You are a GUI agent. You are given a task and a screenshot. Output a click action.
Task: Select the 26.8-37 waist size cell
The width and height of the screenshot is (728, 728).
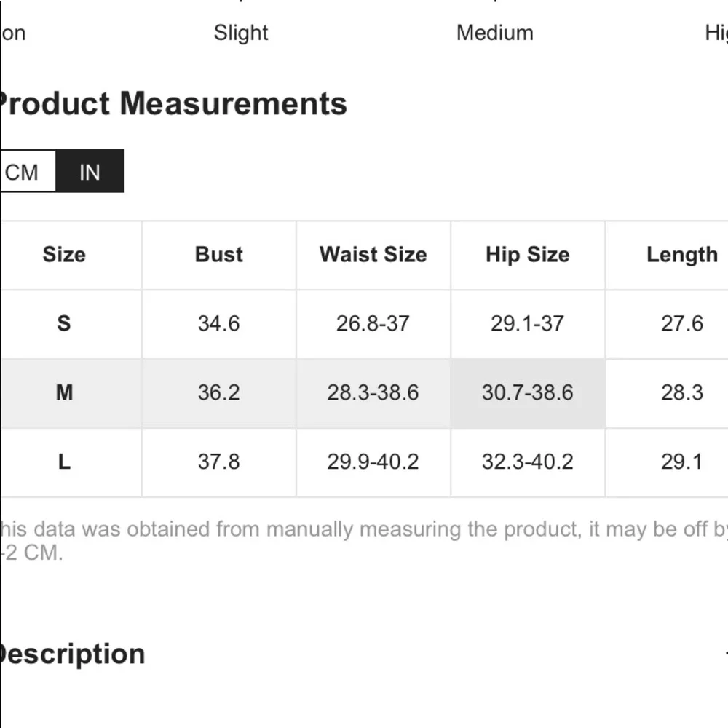373,323
